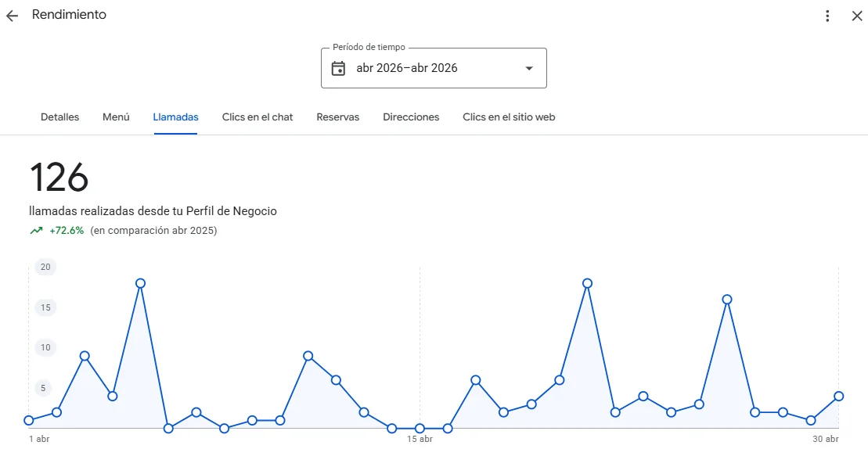Click the '15 abr' x-axis label
This screenshot has height=449, width=868.
point(420,440)
